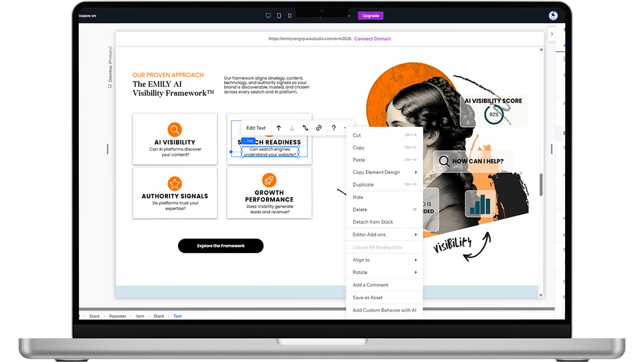Screen dimensions: 644x362
Task: Select the AUTHORITY SIGNALS card heading
Action: click(x=175, y=196)
